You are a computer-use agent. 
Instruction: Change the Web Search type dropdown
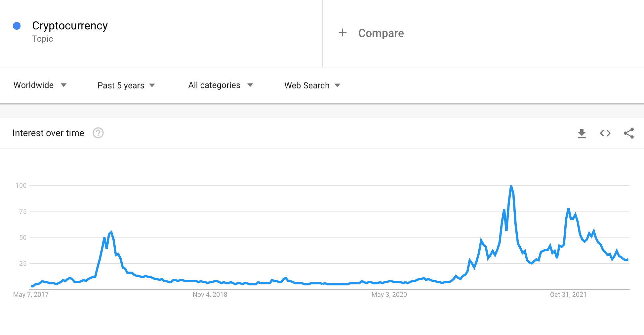(312, 85)
